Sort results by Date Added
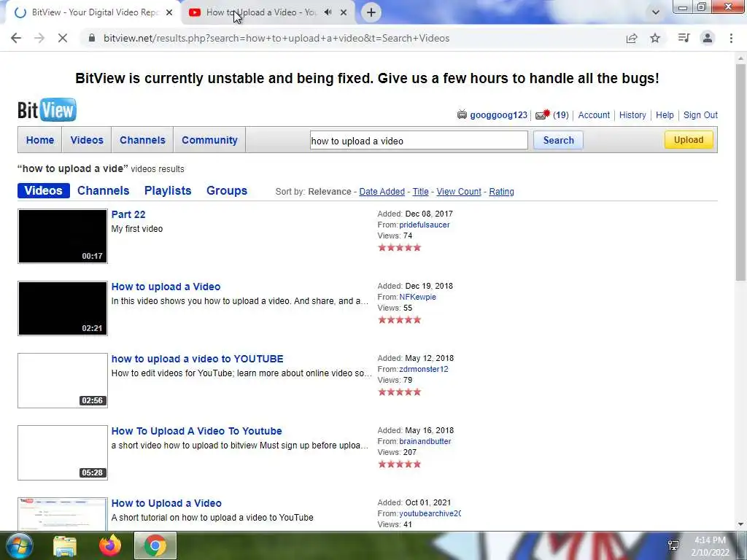The width and height of the screenshot is (747, 560). pyautogui.click(x=382, y=192)
